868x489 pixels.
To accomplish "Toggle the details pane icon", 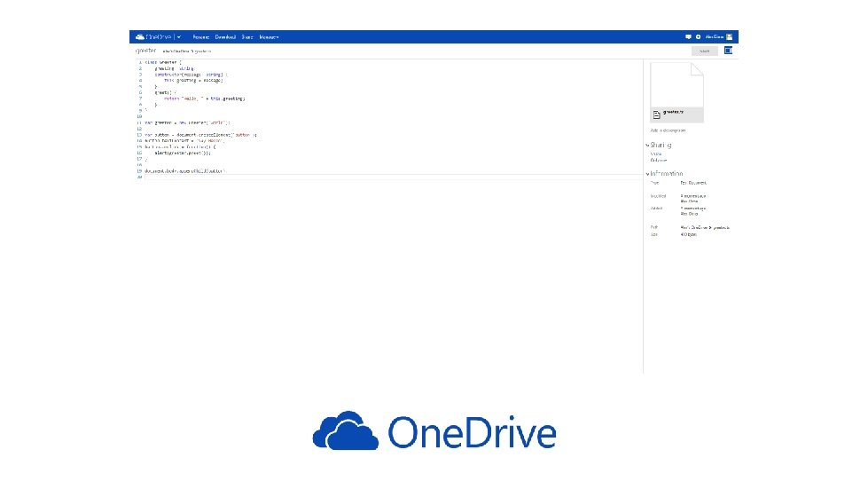I will [x=728, y=51].
